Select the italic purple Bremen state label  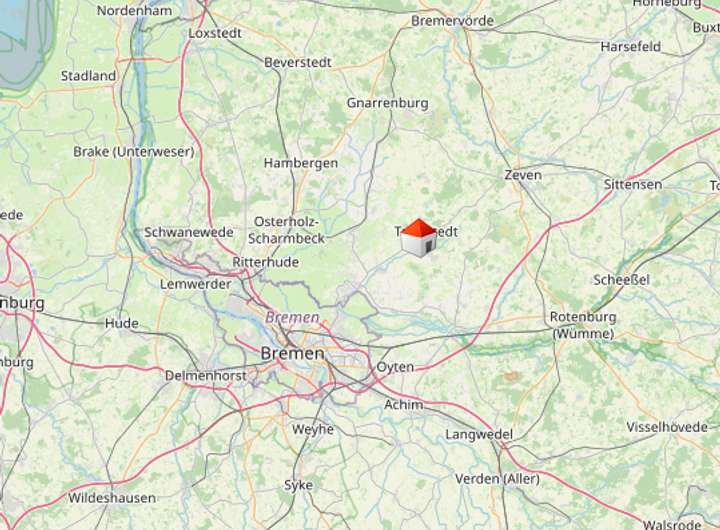point(292,317)
